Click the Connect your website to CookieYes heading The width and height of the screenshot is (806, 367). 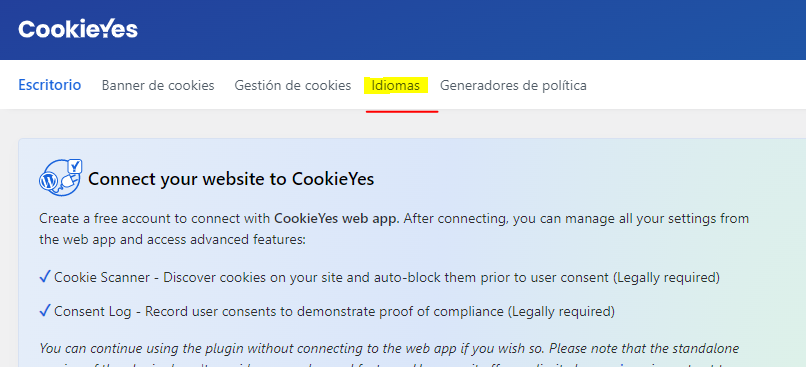coord(231,179)
